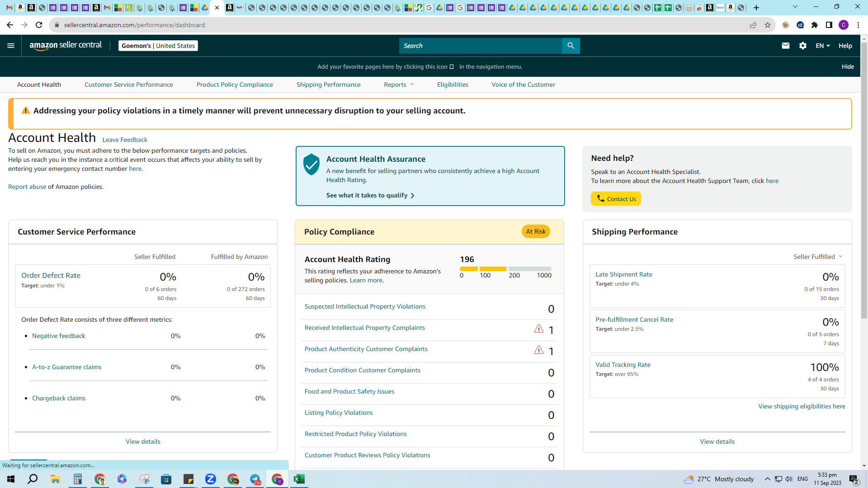This screenshot has width=868, height=488.
Task: Click the Amazon Seller Central logo
Action: [x=66, y=46]
